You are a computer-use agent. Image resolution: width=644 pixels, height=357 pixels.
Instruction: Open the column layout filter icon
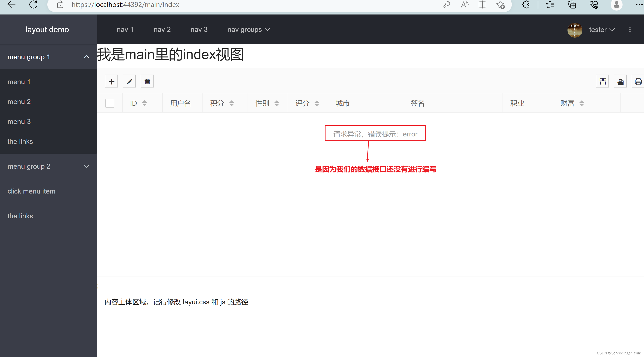[602, 81]
